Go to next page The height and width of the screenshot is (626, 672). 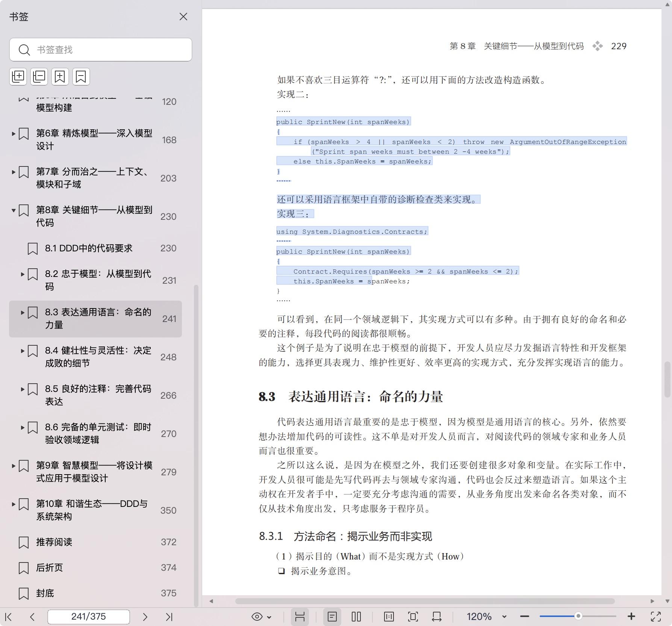click(x=145, y=617)
